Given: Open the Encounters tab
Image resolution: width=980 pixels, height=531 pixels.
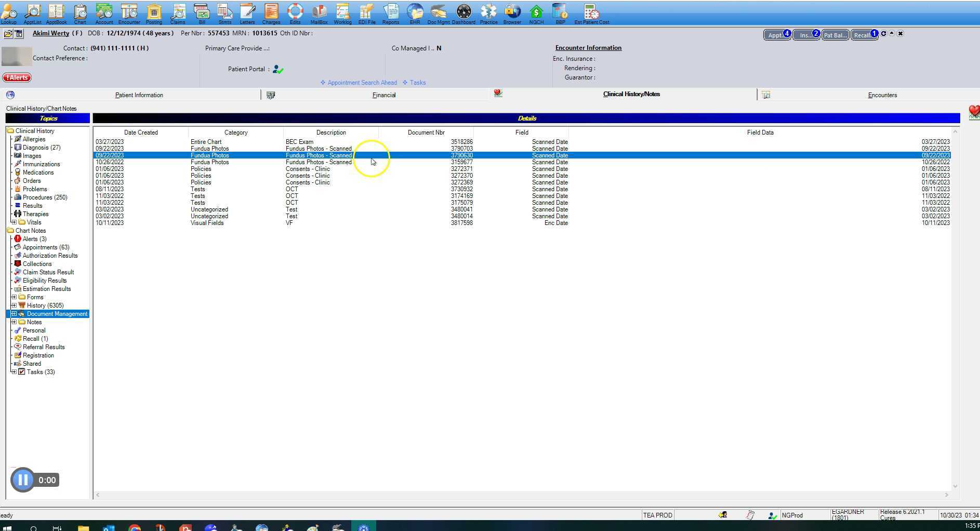Looking at the screenshot, I should [x=882, y=95].
